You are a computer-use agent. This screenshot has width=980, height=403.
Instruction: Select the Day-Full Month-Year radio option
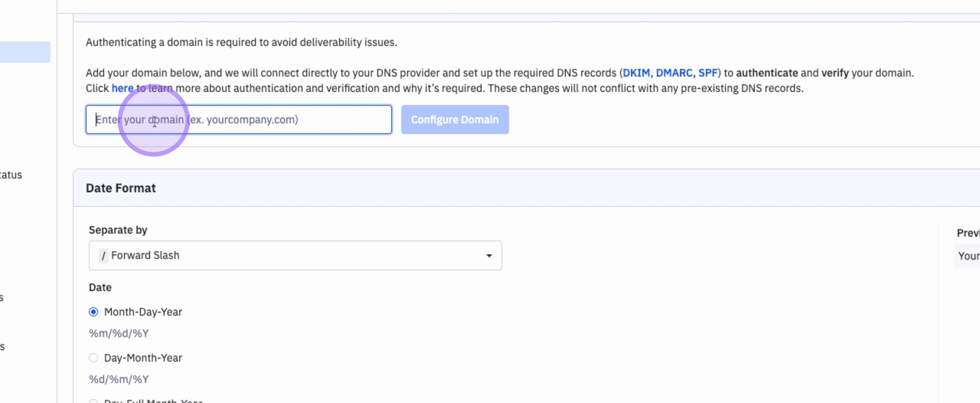coord(93,401)
